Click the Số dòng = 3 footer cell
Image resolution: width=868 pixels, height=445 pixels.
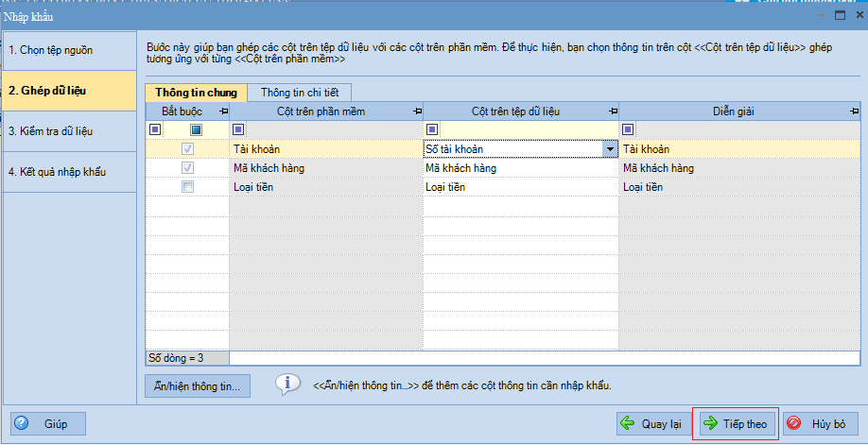click(x=187, y=358)
